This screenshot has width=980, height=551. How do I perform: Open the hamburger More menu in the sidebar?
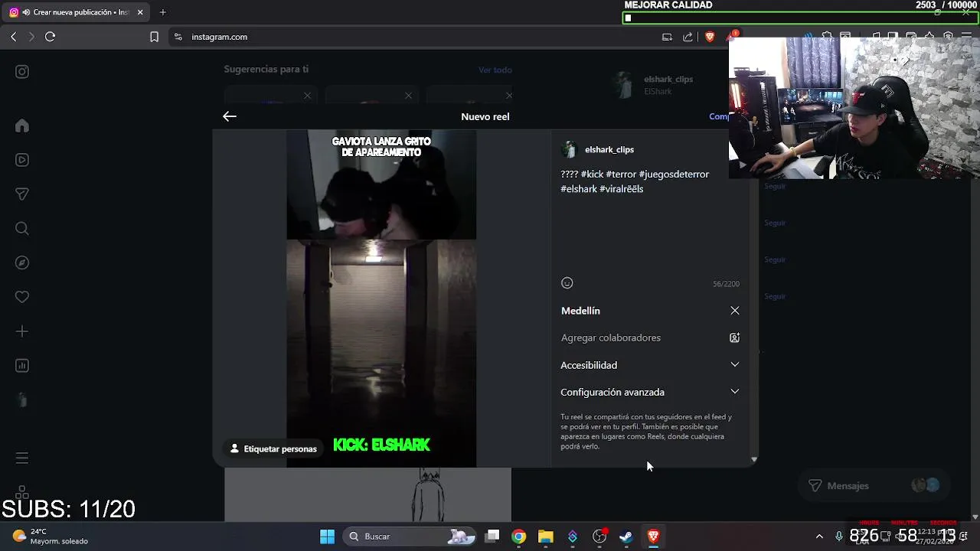tap(22, 458)
